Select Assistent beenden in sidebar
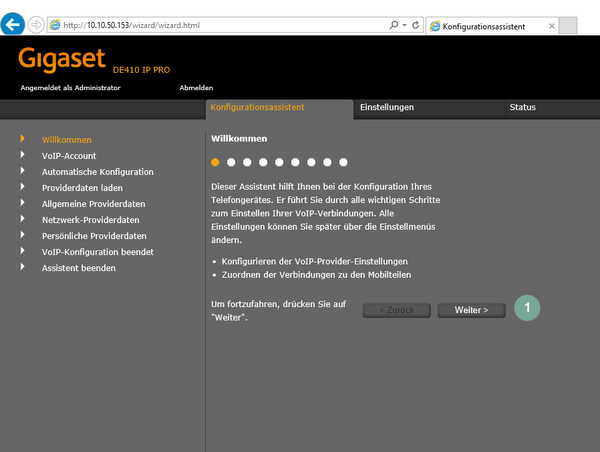 point(79,268)
